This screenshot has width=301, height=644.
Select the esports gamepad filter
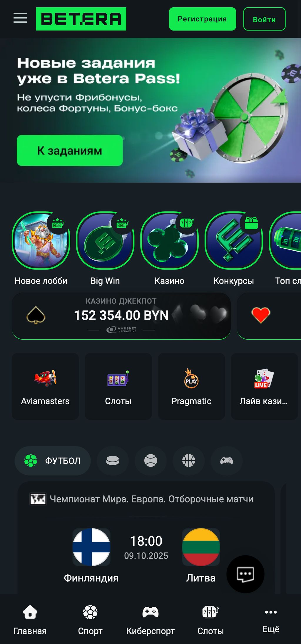(227, 461)
